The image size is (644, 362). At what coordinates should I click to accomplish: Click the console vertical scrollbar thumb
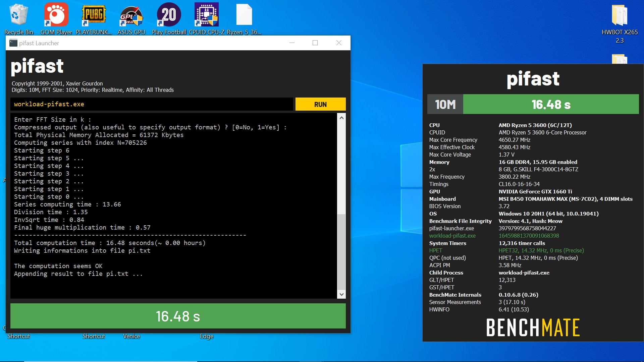pyautogui.click(x=341, y=251)
